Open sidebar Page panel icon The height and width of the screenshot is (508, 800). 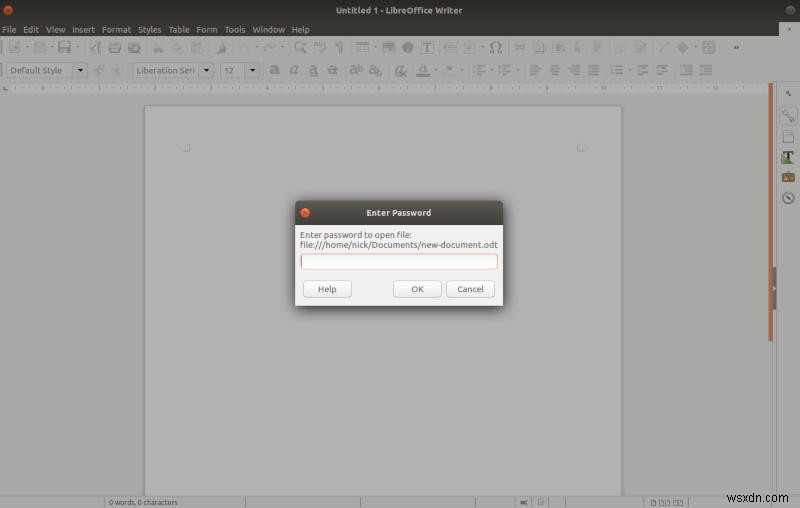pos(788,137)
